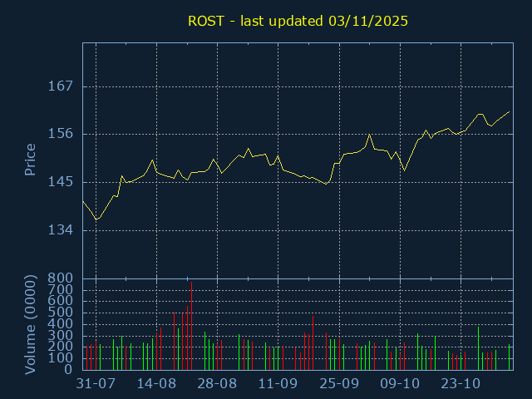532x399 pixels.
Task: Select the 11-09 date label
Action: pyautogui.click(x=278, y=384)
